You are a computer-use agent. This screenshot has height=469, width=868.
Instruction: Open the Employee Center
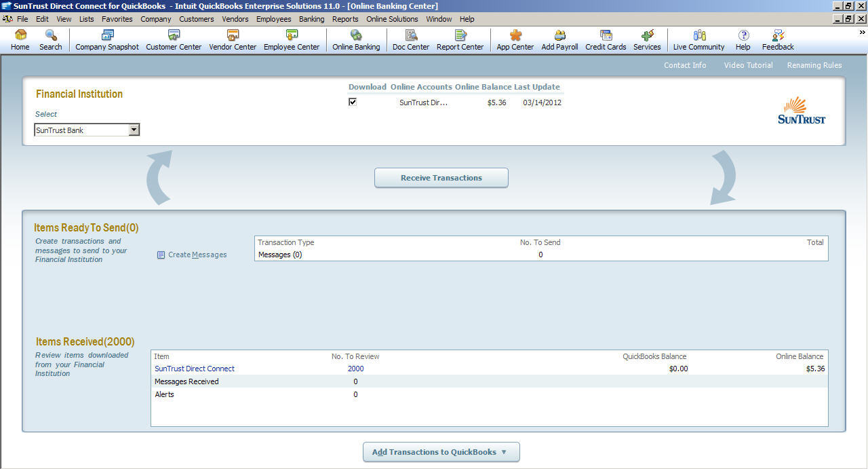[292, 40]
